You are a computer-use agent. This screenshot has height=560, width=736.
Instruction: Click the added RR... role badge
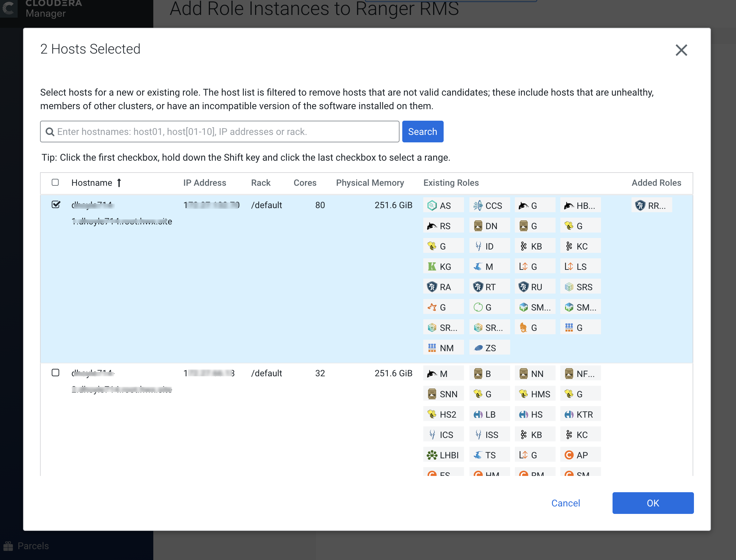[x=652, y=205]
